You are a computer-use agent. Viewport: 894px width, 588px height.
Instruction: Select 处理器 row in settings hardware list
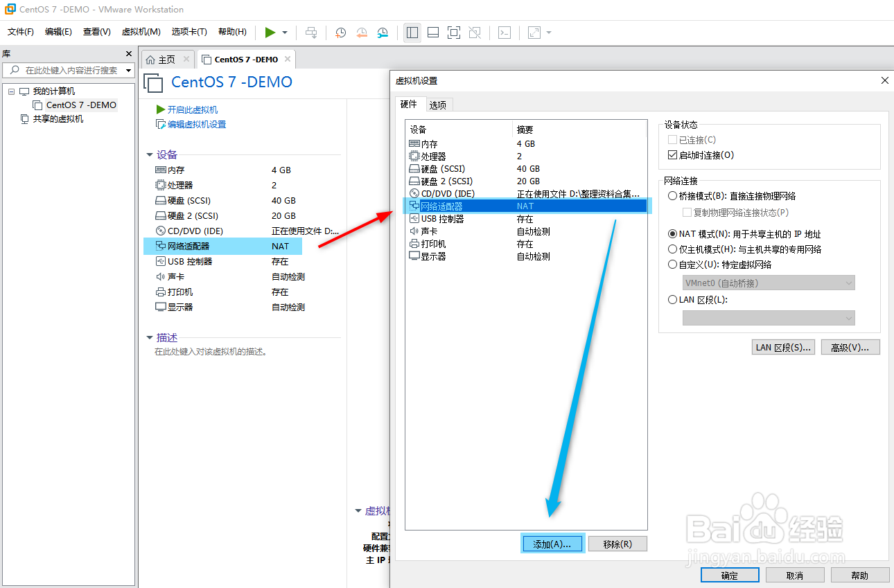click(526, 157)
